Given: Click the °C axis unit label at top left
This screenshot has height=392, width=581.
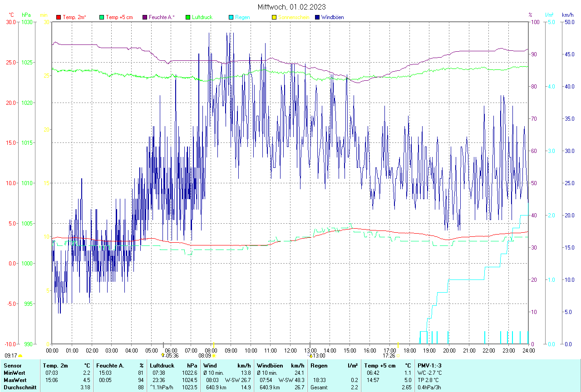Looking at the screenshot, I should [11, 15].
